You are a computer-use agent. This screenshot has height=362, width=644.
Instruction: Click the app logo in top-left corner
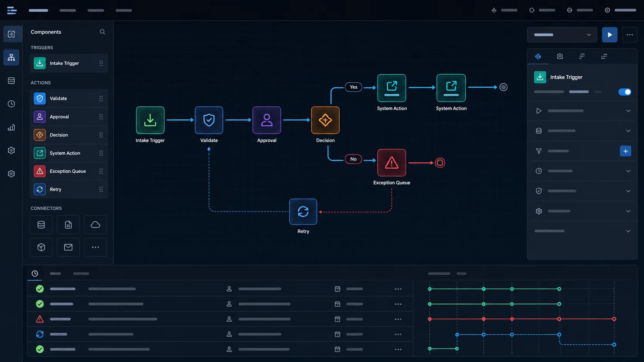click(12, 10)
